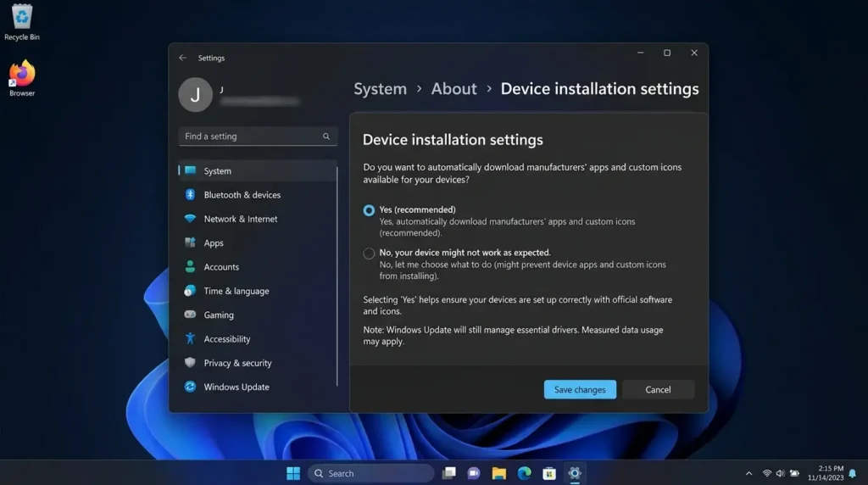Click the Bluetooth icon in sidebar
The height and width of the screenshot is (485, 868).
pos(190,194)
